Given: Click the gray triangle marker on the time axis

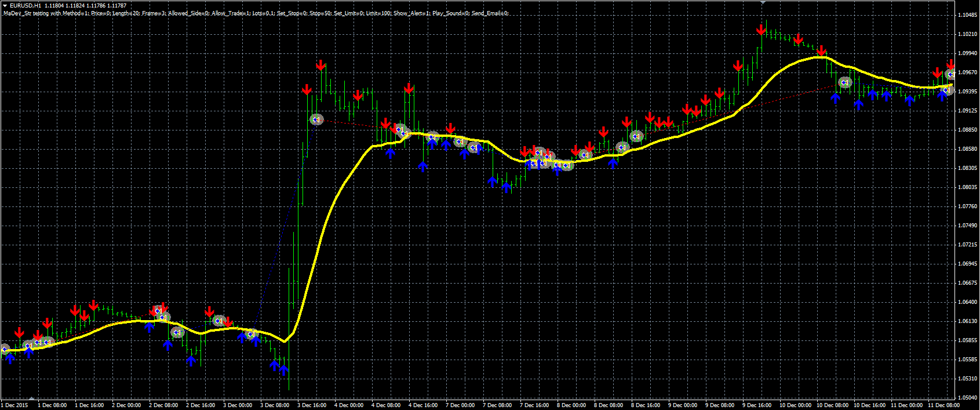Looking at the screenshot, I should click(31, 399).
